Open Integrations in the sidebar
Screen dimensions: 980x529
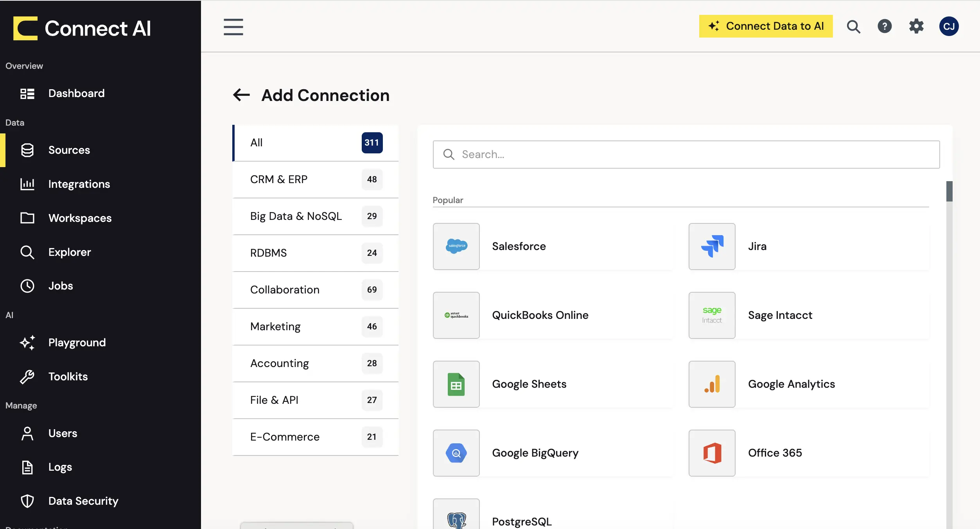[101, 184]
